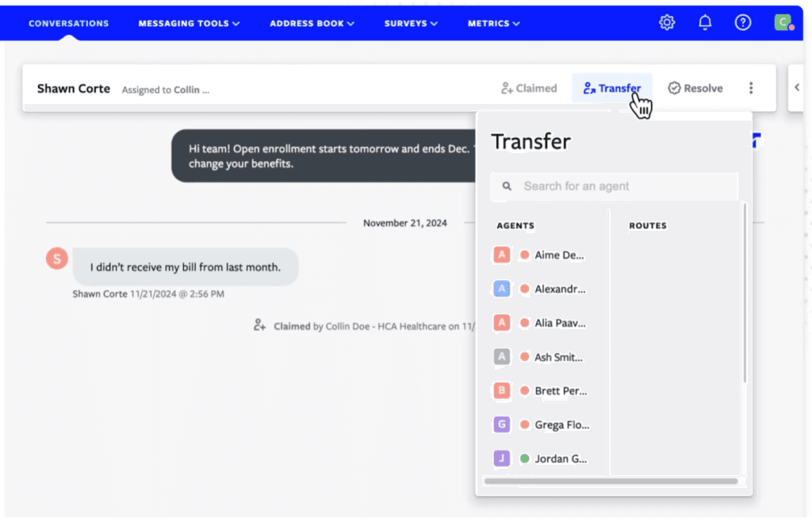Click Jordan G's purple J avatar
The height and width of the screenshot is (529, 812).
click(501, 458)
